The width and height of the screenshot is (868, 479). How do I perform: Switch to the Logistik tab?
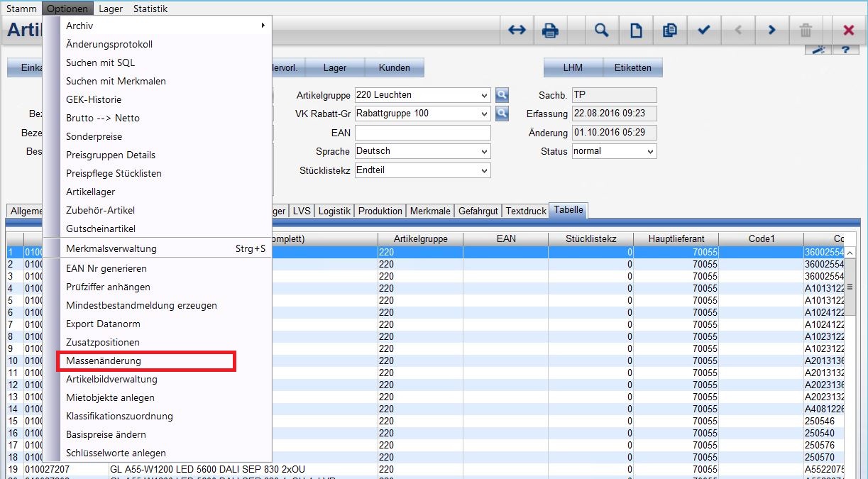(334, 211)
